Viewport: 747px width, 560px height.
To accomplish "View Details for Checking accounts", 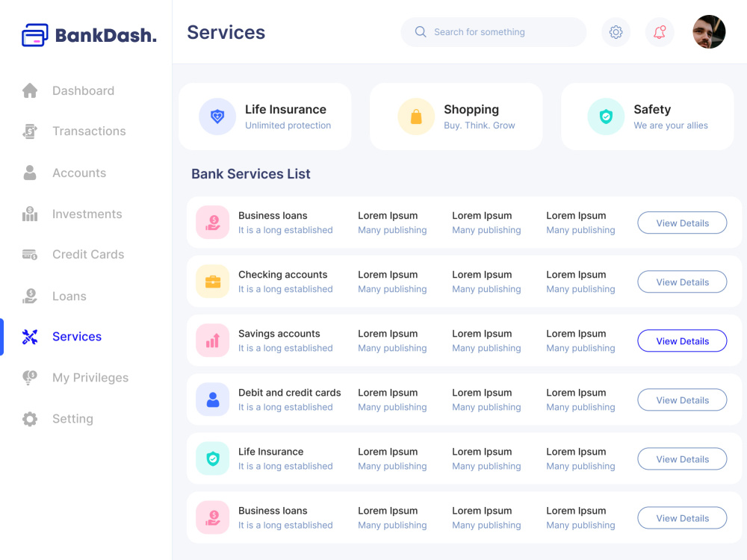I will click(x=682, y=282).
